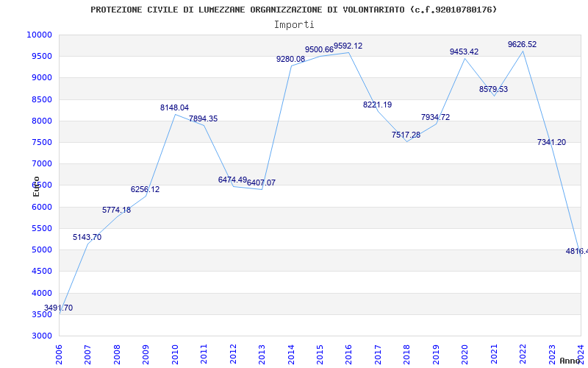Select data label 6256.12
The height and width of the screenshot is (368, 588).
[145, 190]
